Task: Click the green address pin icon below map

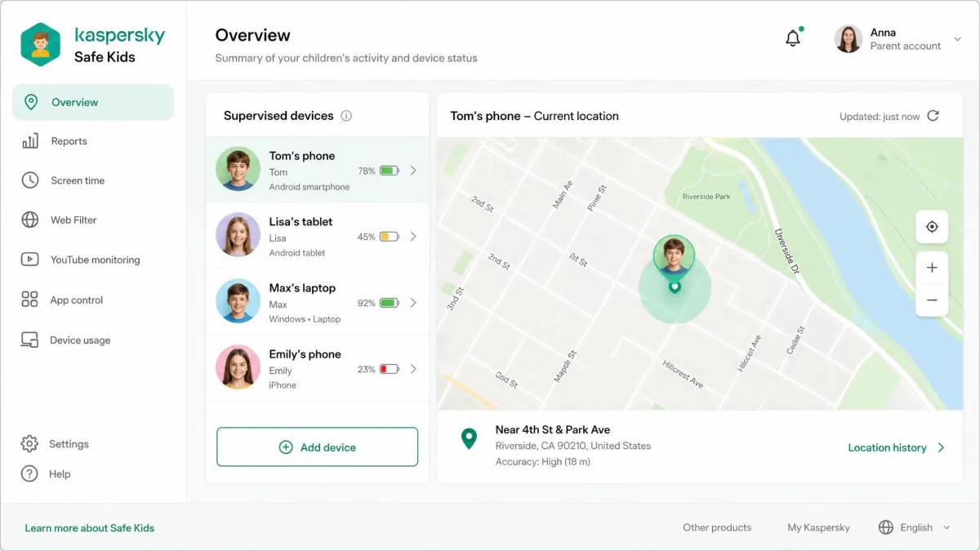Action: tap(469, 439)
